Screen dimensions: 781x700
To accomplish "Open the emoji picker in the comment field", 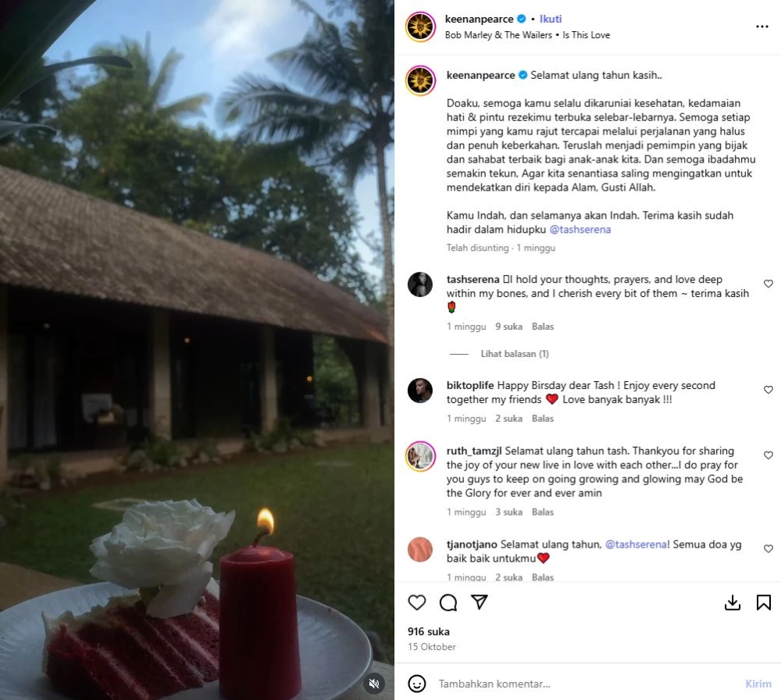I will 417,683.
